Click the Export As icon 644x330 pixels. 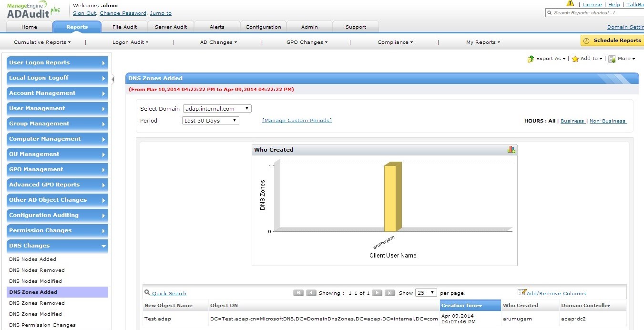531,59
